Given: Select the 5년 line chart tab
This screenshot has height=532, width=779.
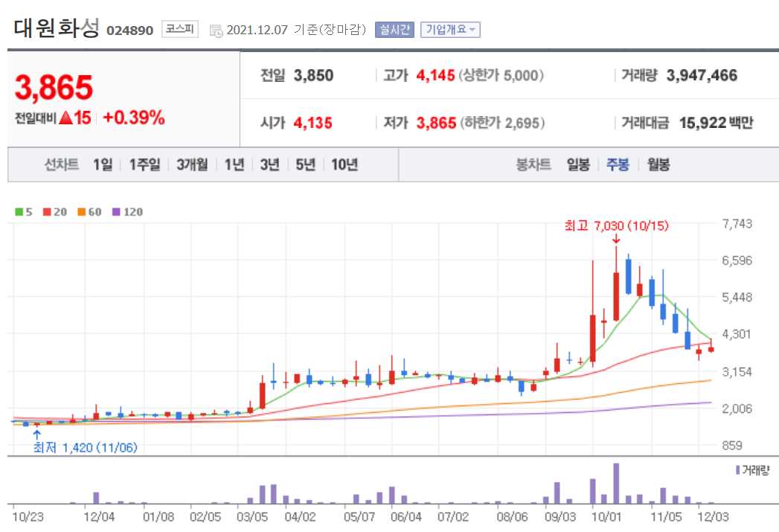Looking at the screenshot, I should (x=306, y=164).
